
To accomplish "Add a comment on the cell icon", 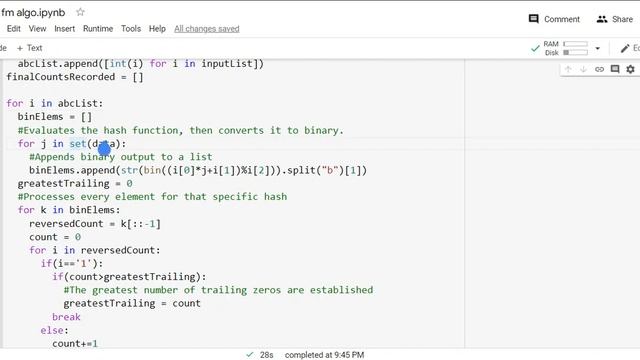I will click(615, 69).
